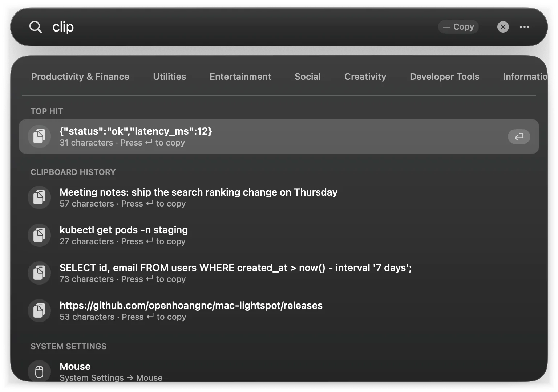Select the Entertainment tab
Image resolution: width=558 pixels, height=392 pixels.
click(x=240, y=77)
